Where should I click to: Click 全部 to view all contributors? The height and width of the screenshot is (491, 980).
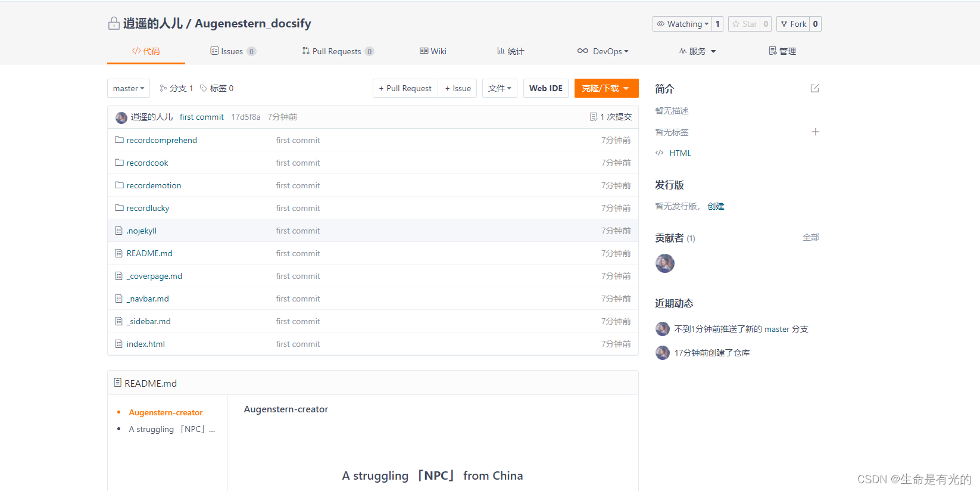coord(811,237)
